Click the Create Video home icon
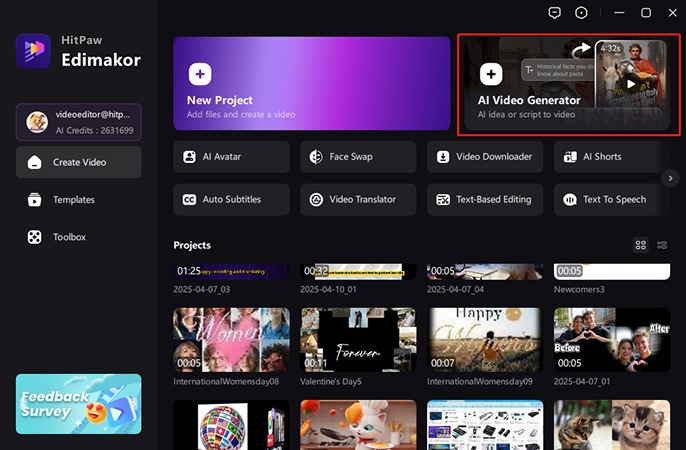The width and height of the screenshot is (686, 450). tap(35, 162)
